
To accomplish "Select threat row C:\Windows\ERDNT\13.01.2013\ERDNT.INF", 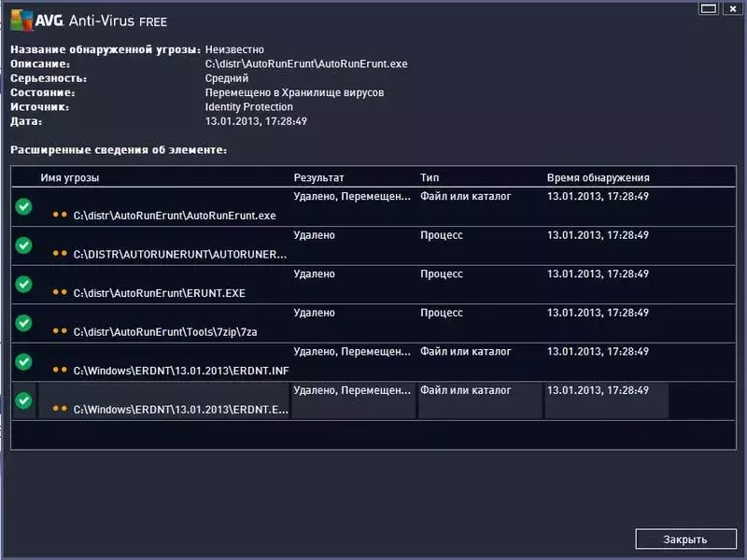I will (373, 362).
